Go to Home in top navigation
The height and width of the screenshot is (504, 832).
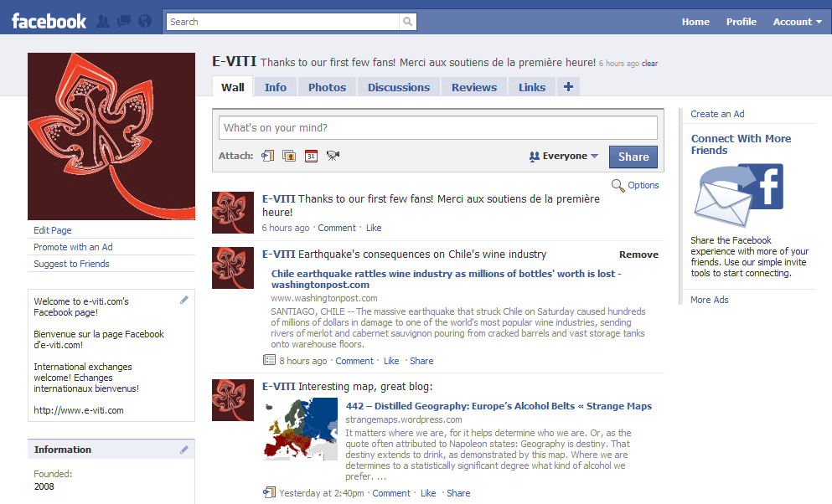tap(695, 22)
